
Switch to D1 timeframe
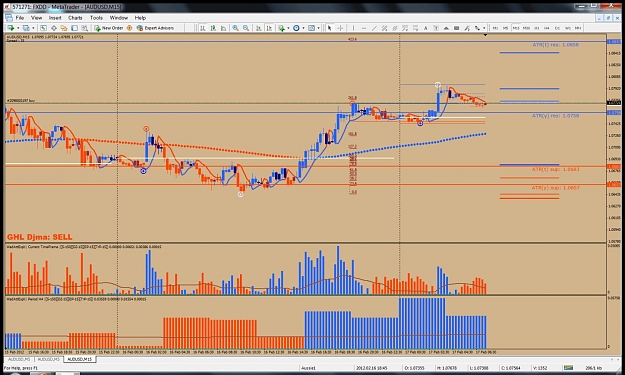(x=557, y=28)
